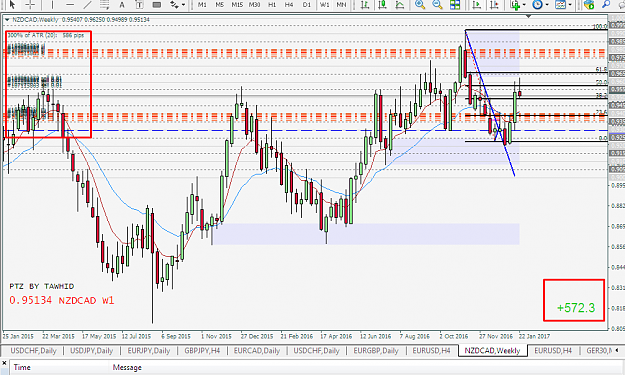The height and width of the screenshot is (375, 625).
Task: Set chart type to candlesticks
Action: [x=382, y=4]
